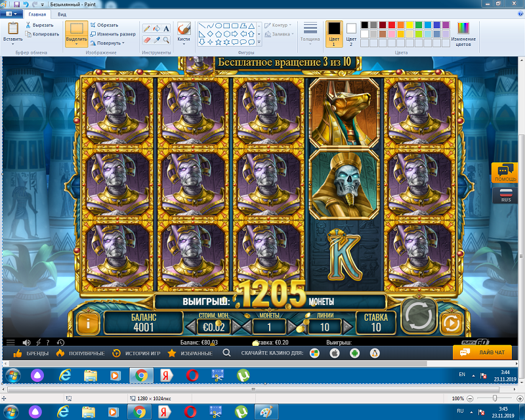The image size is (525, 420).
Task: Switch to the Главная tab
Action: coord(37,14)
